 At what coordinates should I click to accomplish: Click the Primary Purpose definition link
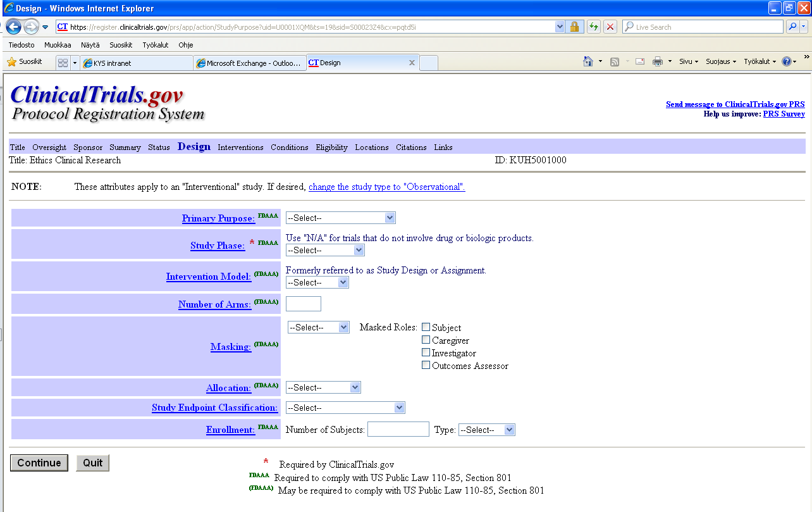pyautogui.click(x=219, y=218)
